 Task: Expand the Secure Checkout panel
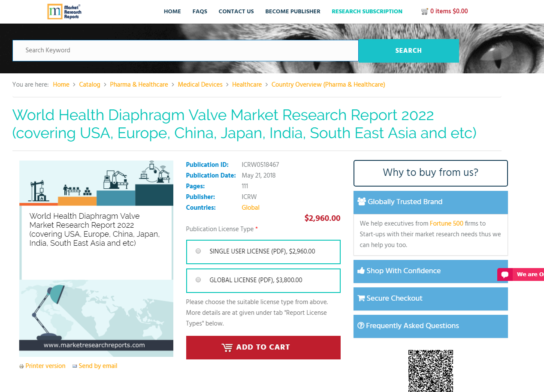pyautogui.click(x=430, y=299)
